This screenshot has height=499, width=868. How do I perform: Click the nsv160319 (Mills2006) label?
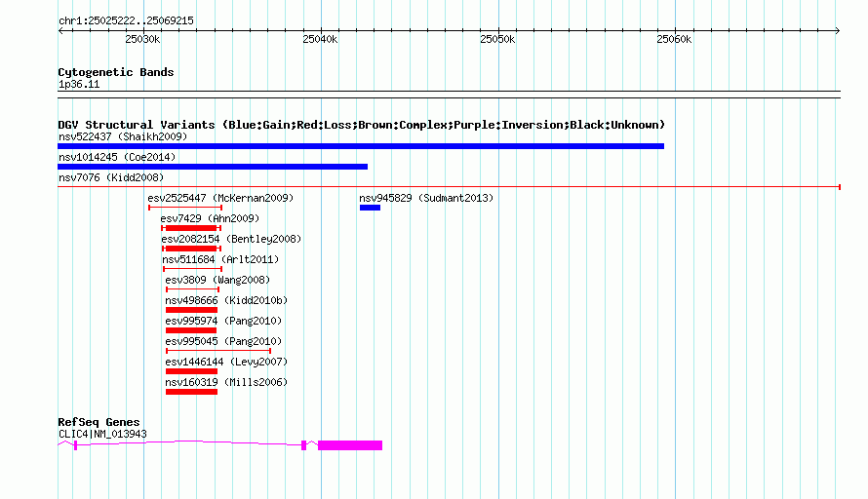[x=226, y=382]
